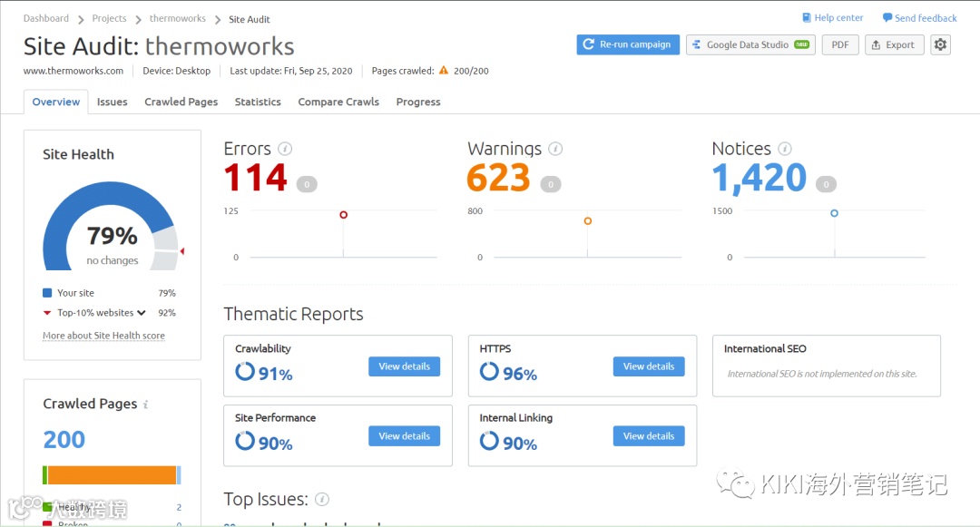Click the 114 errors count
Screen dimensions: 980x527
click(256, 178)
